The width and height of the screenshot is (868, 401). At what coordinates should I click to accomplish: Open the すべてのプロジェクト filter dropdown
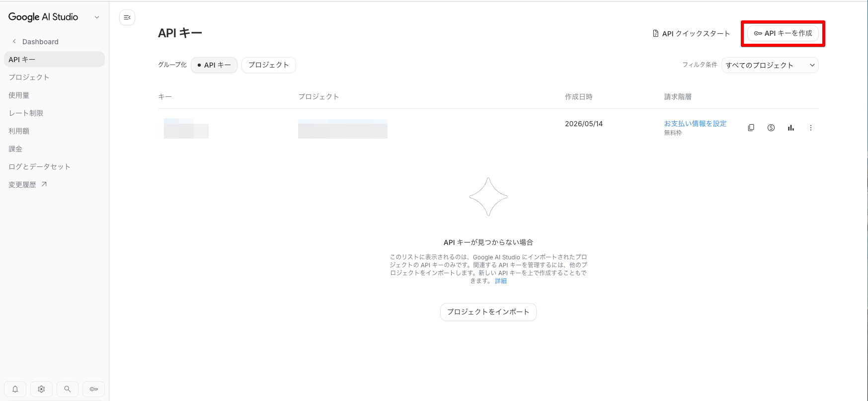[x=770, y=65]
